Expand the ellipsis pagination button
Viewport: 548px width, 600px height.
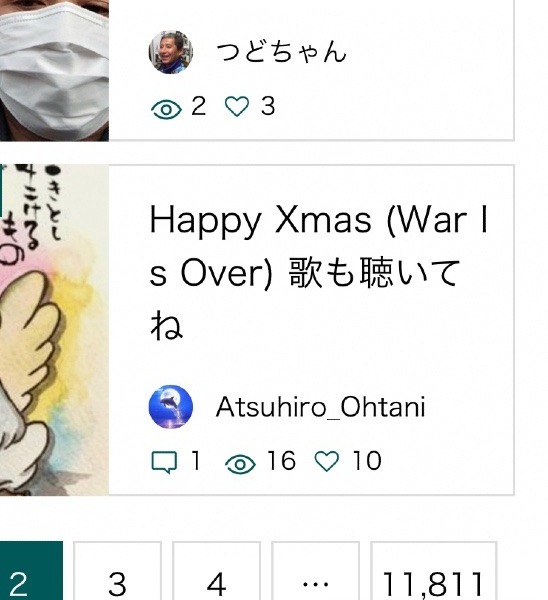(315, 571)
